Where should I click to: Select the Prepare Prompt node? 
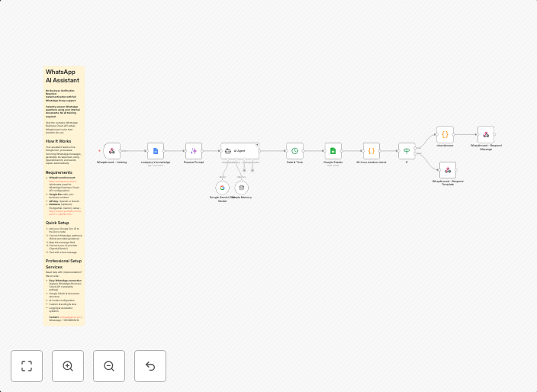coord(194,151)
